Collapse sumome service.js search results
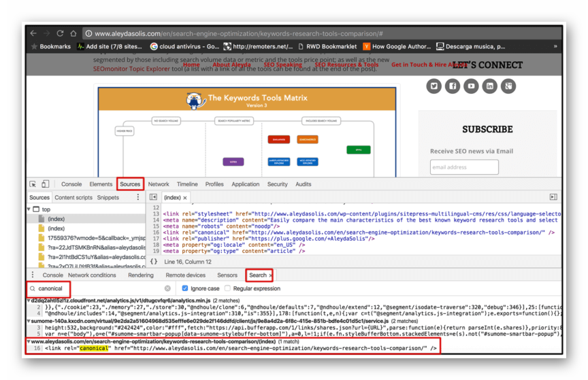 tap(29, 321)
